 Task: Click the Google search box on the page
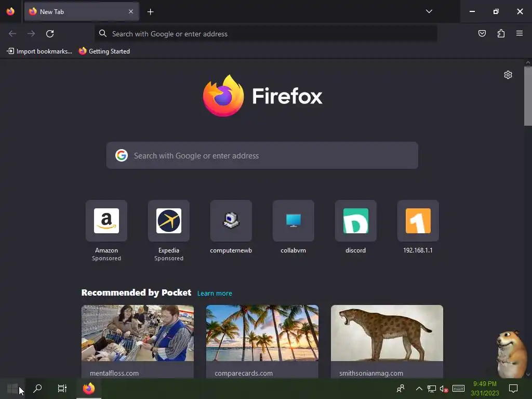(262, 155)
